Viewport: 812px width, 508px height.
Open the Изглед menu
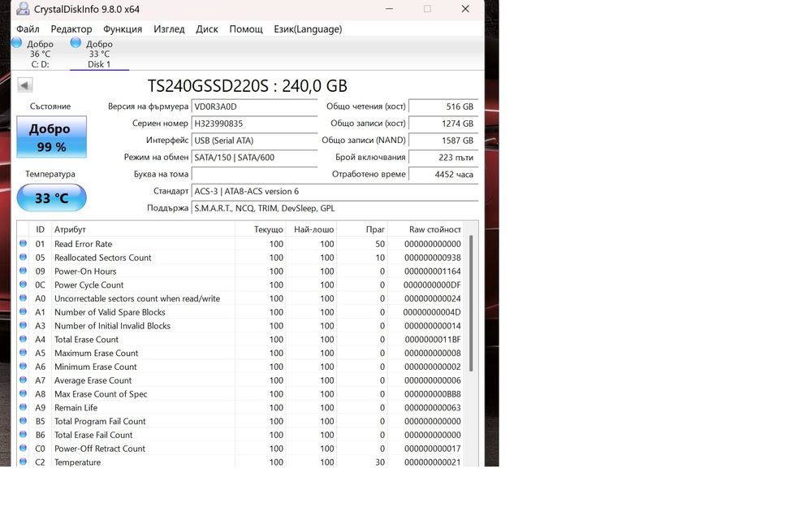click(x=169, y=29)
